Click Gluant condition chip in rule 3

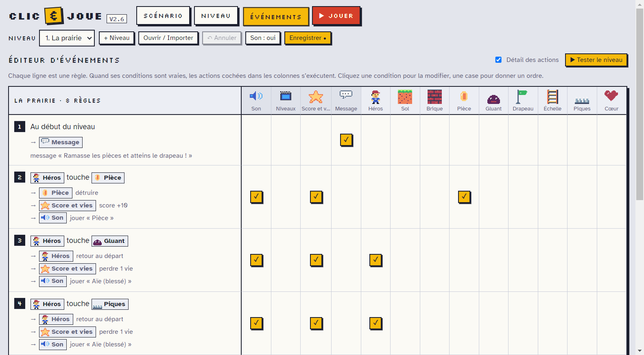pyautogui.click(x=109, y=241)
